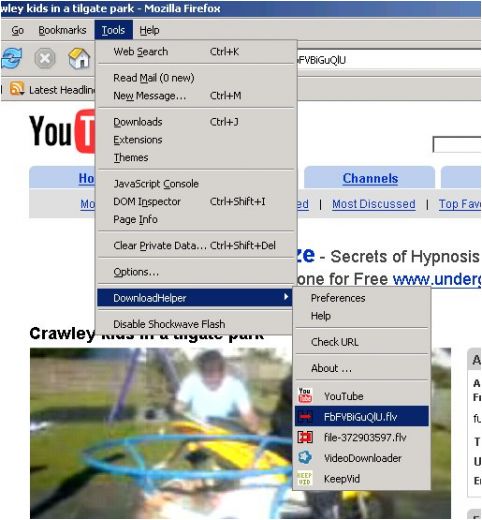The image size is (482, 520).
Task: Download FbFVBiGuQlU.flv
Action: click(362, 416)
